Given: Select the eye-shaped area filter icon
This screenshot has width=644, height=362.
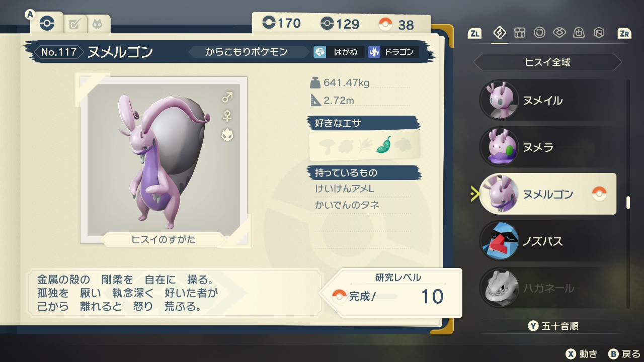Looking at the screenshot, I should [559, 33].
